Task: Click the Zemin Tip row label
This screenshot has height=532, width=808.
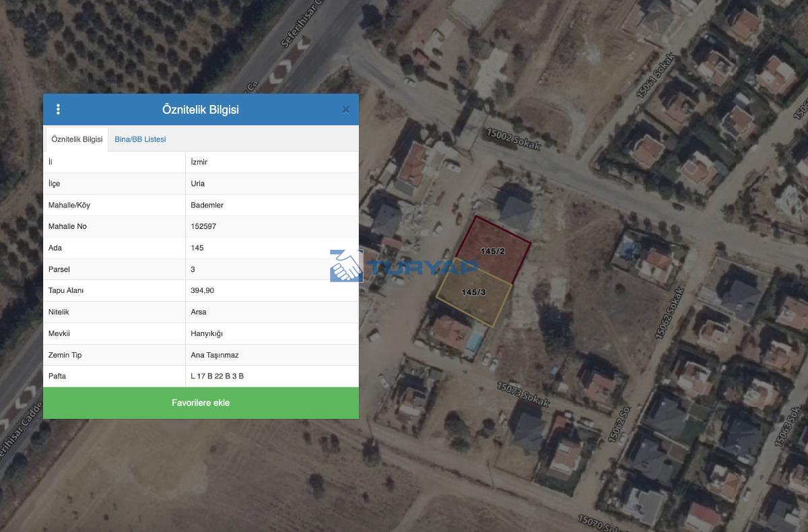Action: point(65,355)
